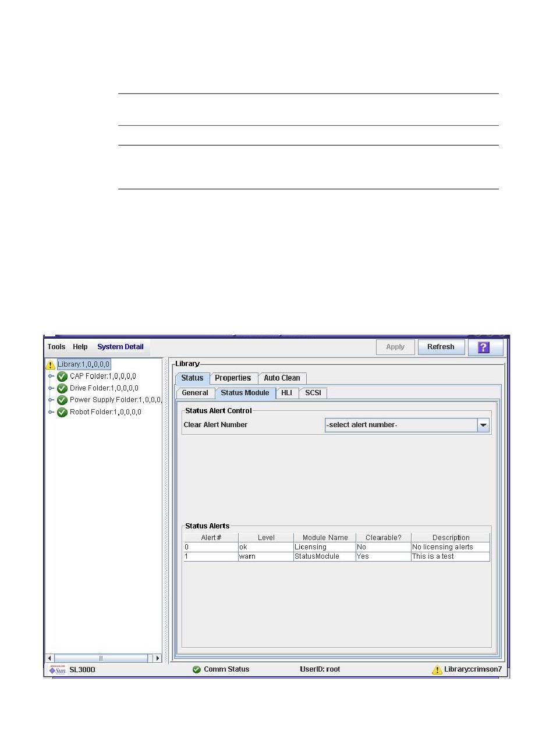Click the Comm Status green check icon
553x756 pixels.
[197, 669]
